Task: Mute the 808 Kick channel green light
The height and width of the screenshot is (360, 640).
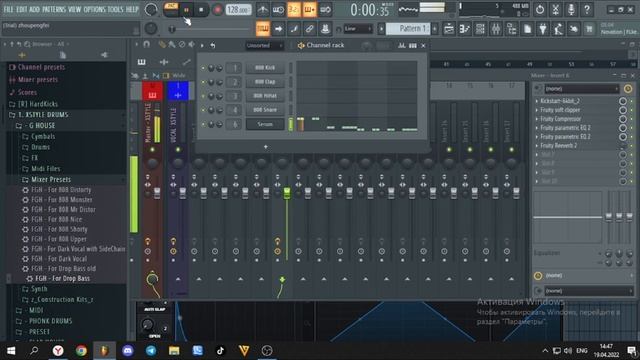Action: (x=203, y=68)
